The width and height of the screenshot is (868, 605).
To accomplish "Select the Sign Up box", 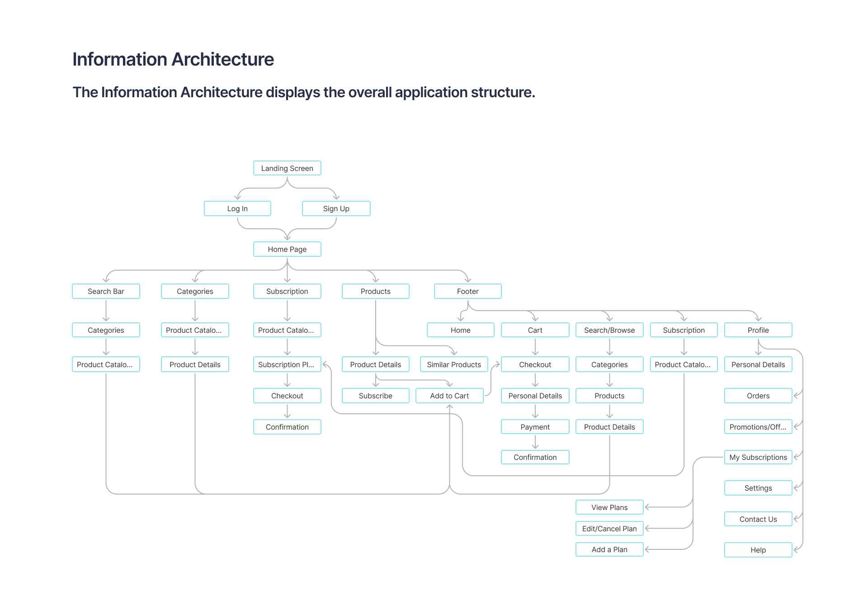I will click(336, 208).
